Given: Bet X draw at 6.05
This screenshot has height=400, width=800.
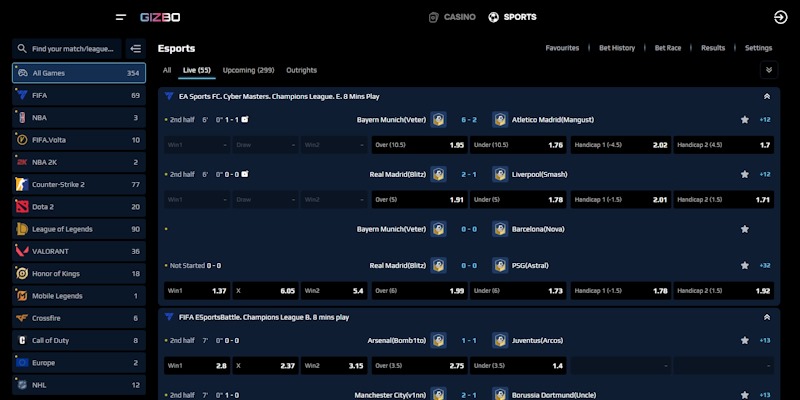Looking at the screenshot, I should tap(265, 291).
